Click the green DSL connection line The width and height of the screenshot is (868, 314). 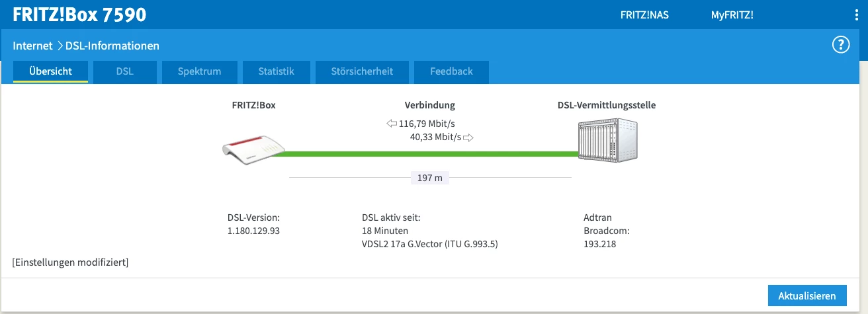click(423, 154)
